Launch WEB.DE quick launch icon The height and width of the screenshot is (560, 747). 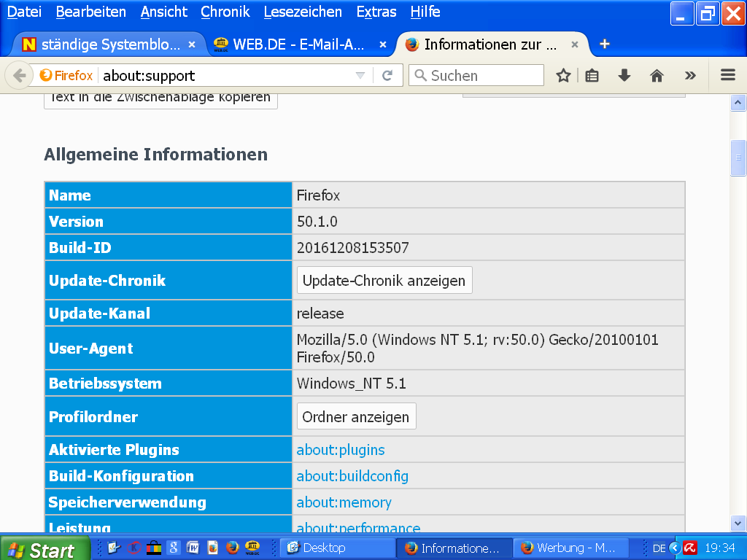click(x=252, y=548)
